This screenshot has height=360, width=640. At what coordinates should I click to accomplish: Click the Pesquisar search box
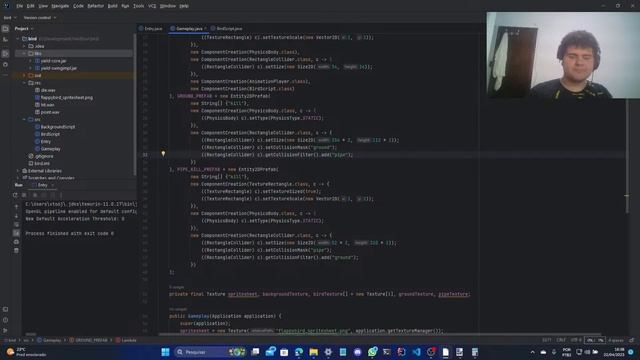pyautogui.click(x=210, y=352)
